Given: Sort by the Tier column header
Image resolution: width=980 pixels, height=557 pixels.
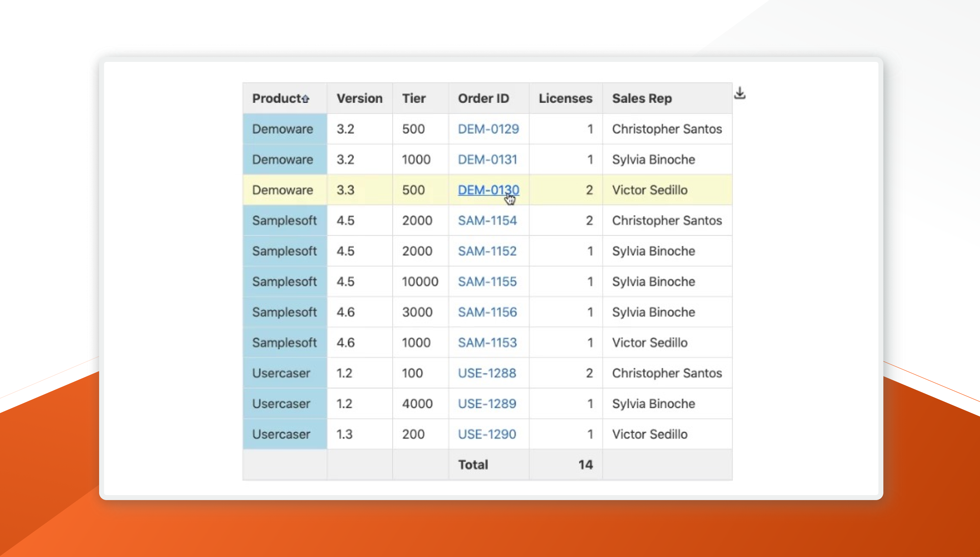Looking at the screenshot, I should [x=413, y=98].
